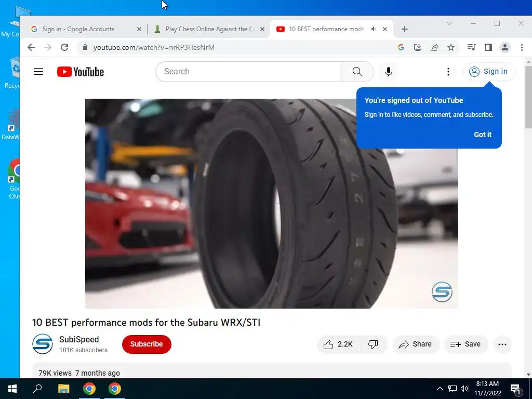Focus the YouTube search field
The height and width of the screenshot is (399, 532).
[x=248, y=72]
